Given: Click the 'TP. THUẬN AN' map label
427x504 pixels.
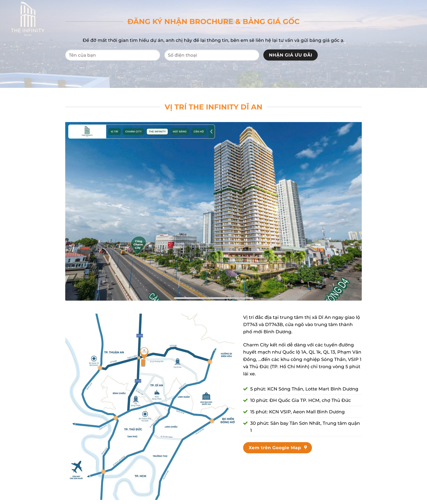Looking at the screenshot, I should click(x=114, y=352).
